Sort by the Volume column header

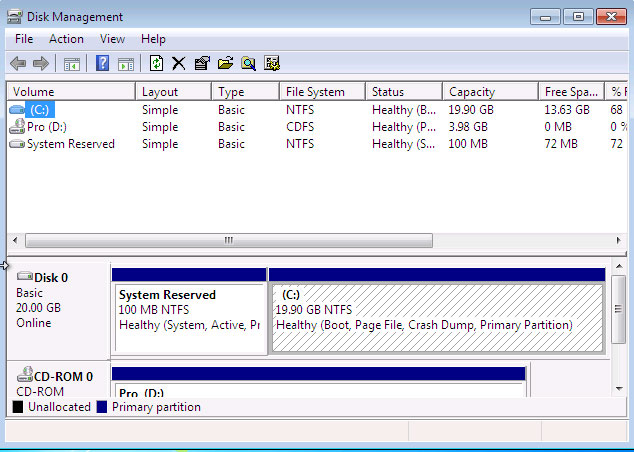70,92
